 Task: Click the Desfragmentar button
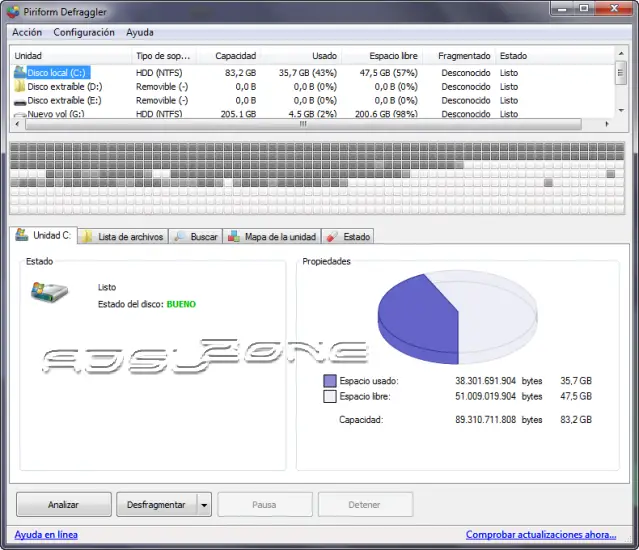coord(156,504)
